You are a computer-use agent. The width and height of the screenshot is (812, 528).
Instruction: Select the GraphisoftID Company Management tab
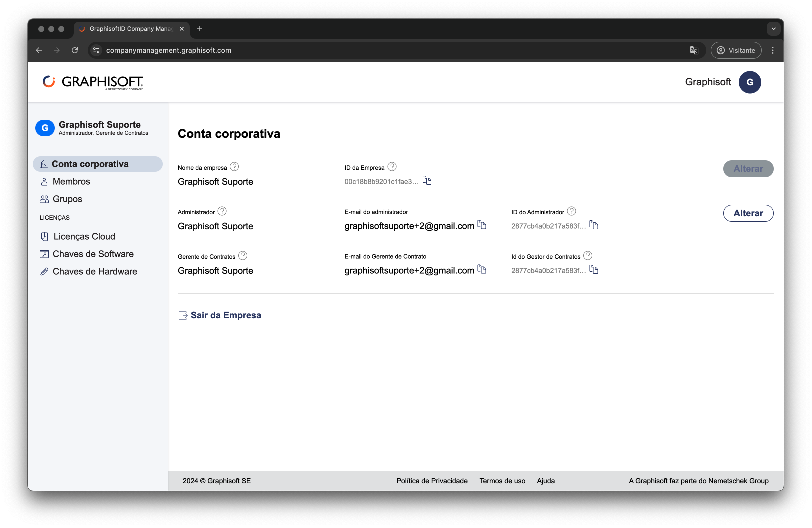[131, 29]
